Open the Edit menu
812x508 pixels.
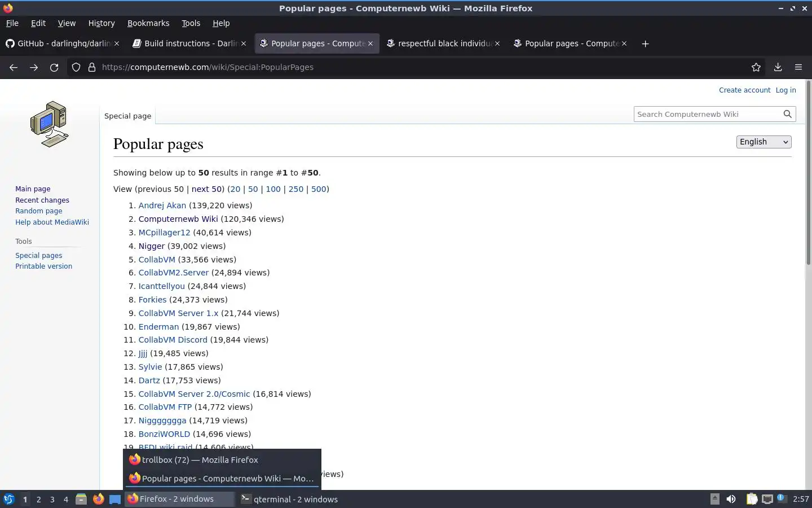click(38, 23)
